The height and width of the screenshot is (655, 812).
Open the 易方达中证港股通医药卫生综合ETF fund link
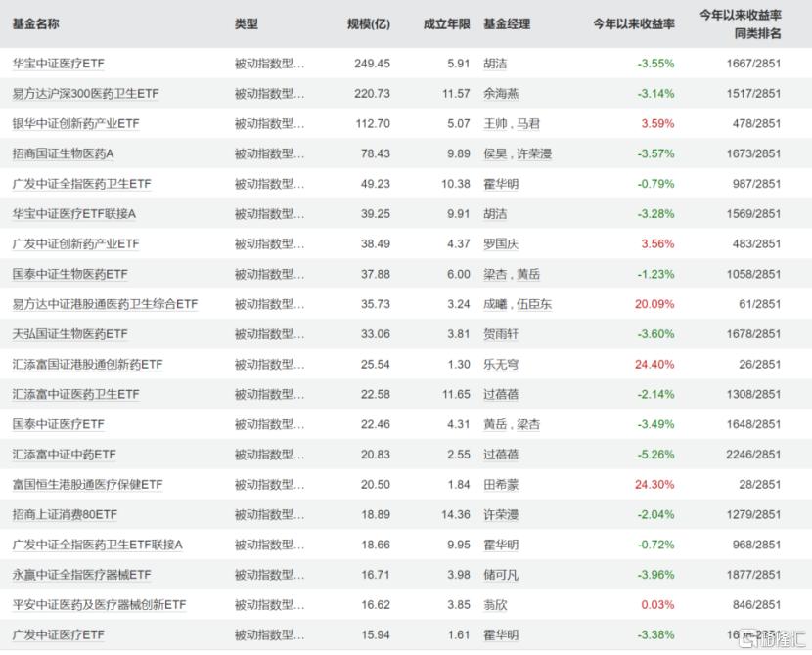pos(105,304)
